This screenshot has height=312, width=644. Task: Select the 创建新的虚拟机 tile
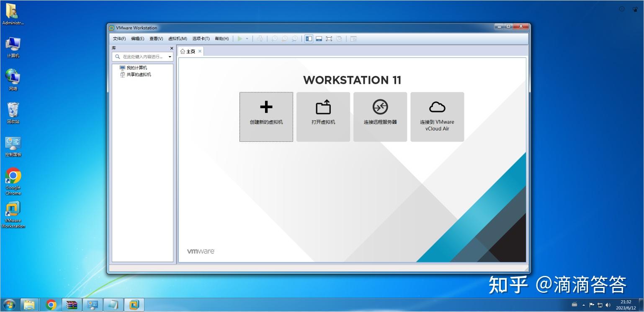coord(266,117)
